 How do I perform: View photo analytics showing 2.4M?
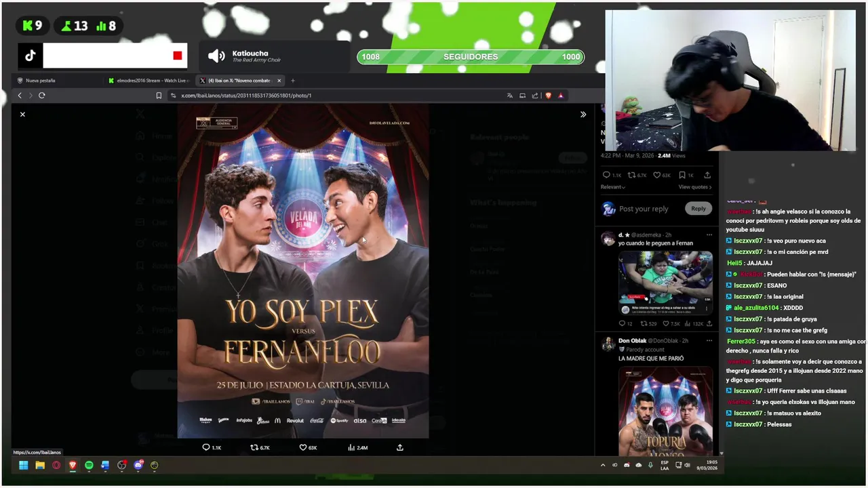(357, 447)
